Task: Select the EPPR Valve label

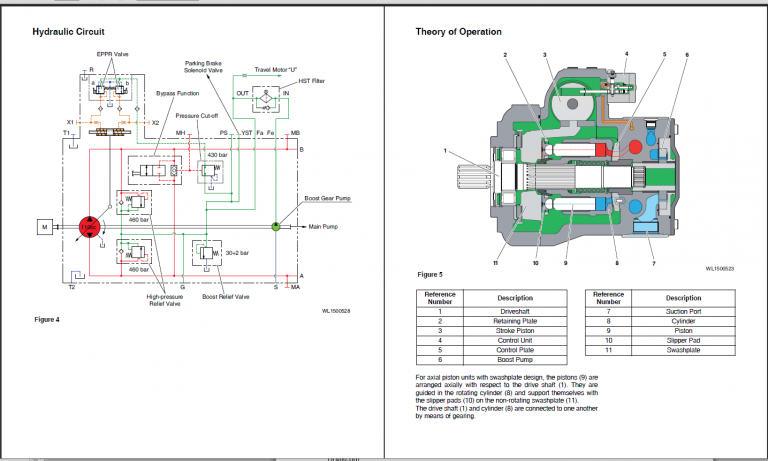Action: pos(113,54)
